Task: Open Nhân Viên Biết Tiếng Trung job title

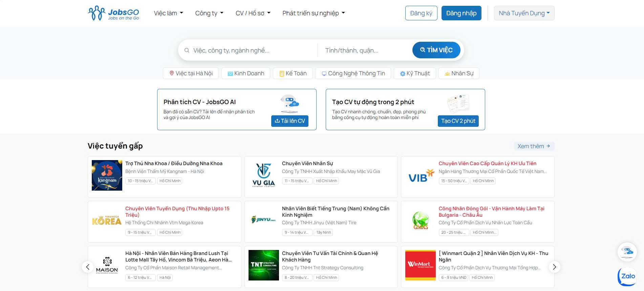Action: coord(336,212)
